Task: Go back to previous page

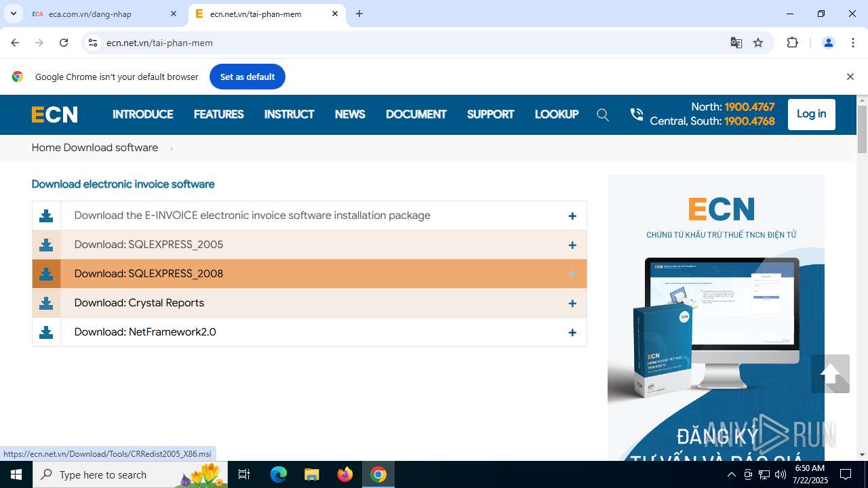Action: pos(15,43)
